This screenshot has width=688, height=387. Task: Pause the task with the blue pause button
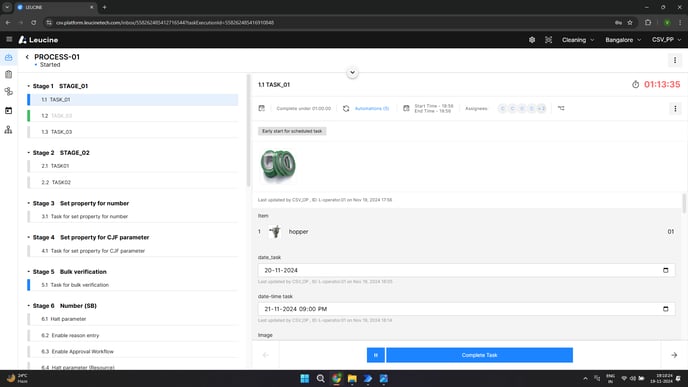(376, 355)
